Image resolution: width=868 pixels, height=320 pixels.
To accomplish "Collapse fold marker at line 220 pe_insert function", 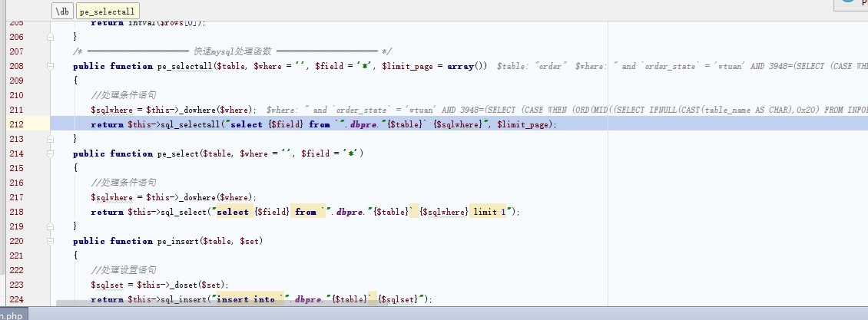I will 51,241.
